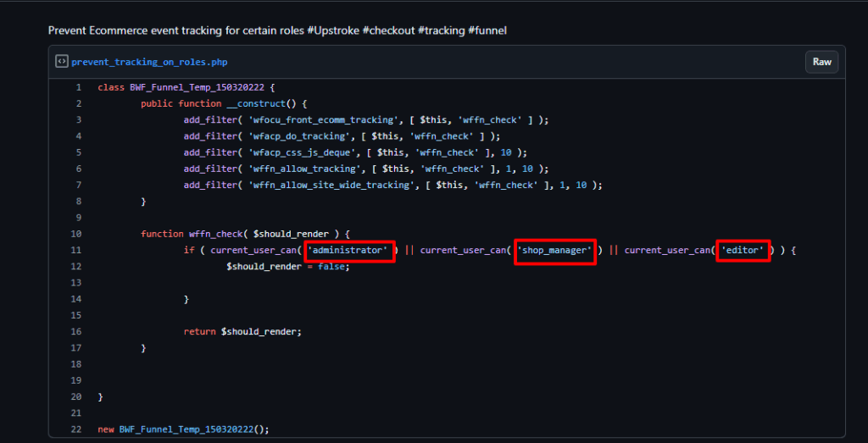Screen dimensions: 868x443
Task: Select line number 11
Action: click(x=76, y=250)
